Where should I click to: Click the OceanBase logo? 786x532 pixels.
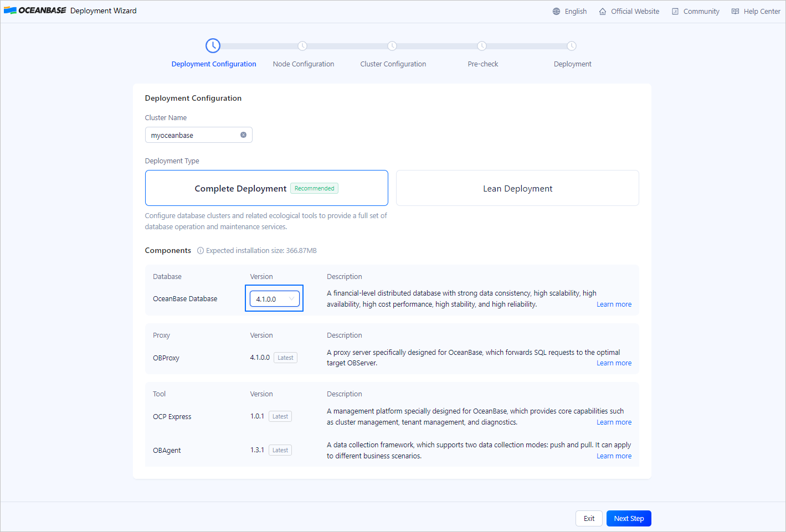(35, 11)
